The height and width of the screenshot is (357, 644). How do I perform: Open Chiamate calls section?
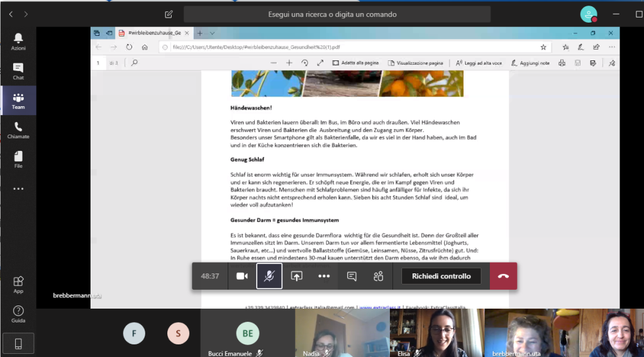(18, 130)
